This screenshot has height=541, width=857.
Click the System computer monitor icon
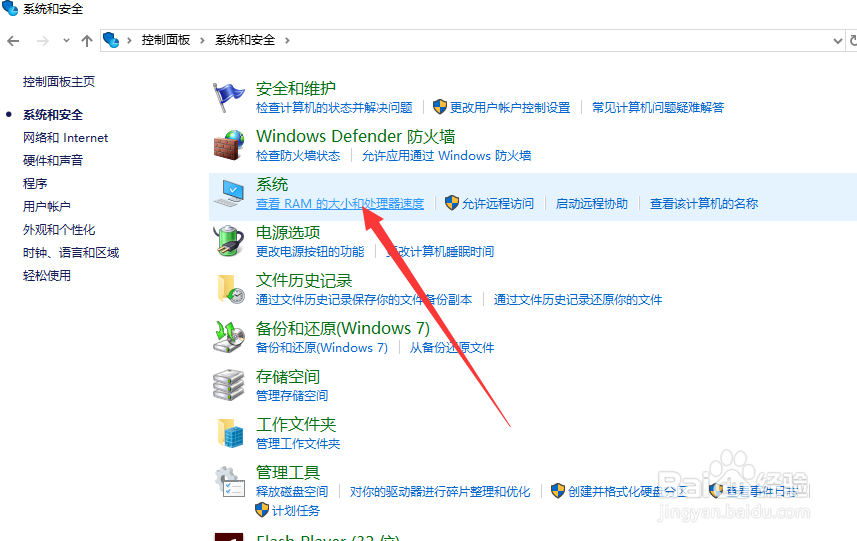[x=228, y=193]
